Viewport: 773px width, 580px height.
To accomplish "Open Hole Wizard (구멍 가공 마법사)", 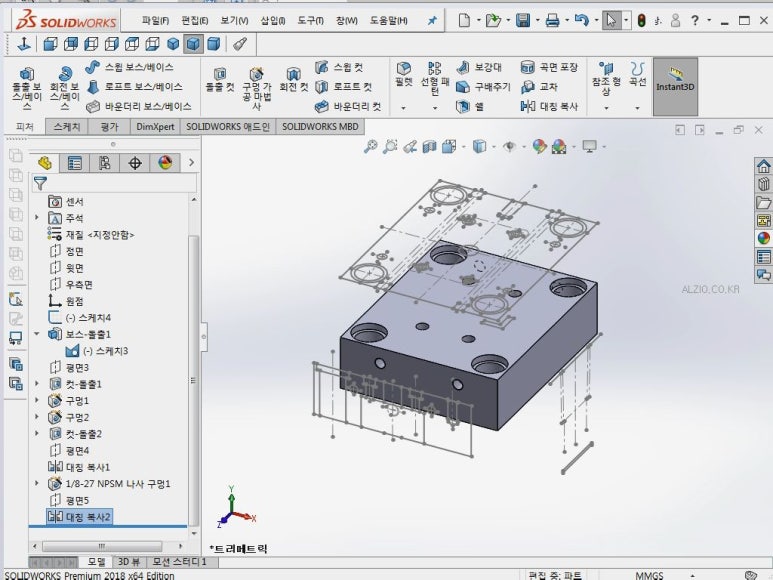I will [x=256, y=87].
